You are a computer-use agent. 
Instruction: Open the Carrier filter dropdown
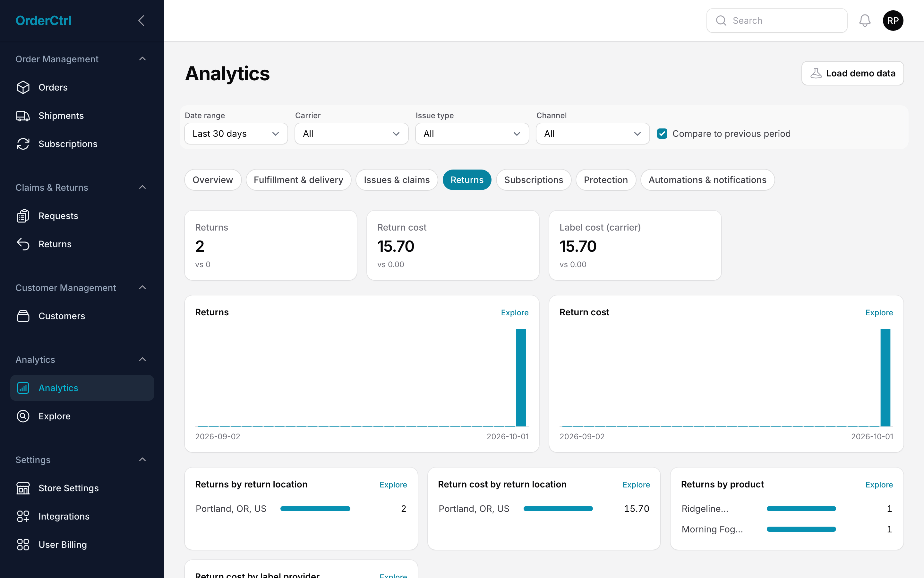pyautogui.click(x=351, y=134)
